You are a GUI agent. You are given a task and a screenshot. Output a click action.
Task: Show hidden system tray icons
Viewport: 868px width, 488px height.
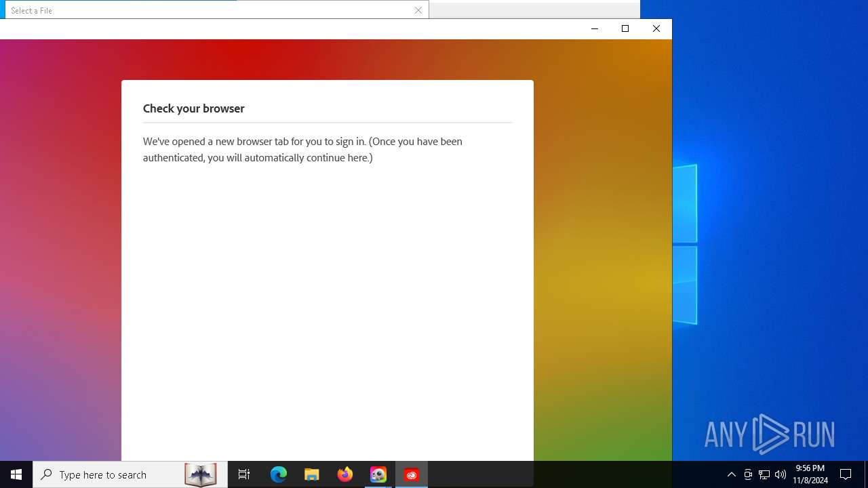[x=731, y=474]
